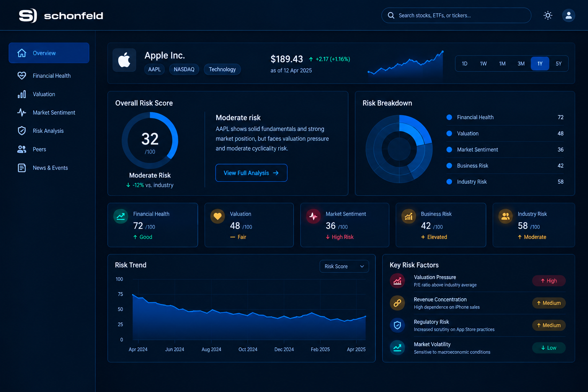Click Low badge on Market Volatility
The image size is (588, 392).
click(x=549, y=348)
